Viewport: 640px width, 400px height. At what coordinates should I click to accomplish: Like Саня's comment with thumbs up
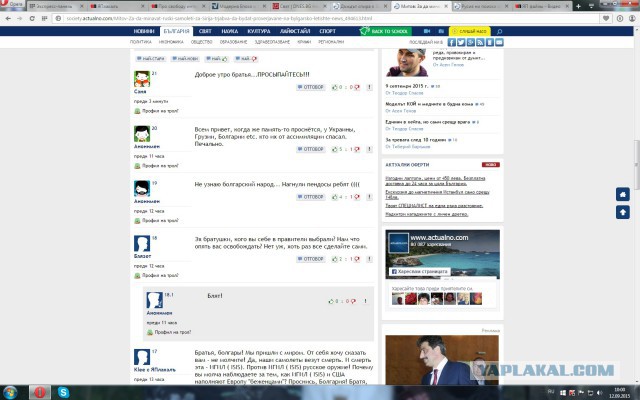335,87
